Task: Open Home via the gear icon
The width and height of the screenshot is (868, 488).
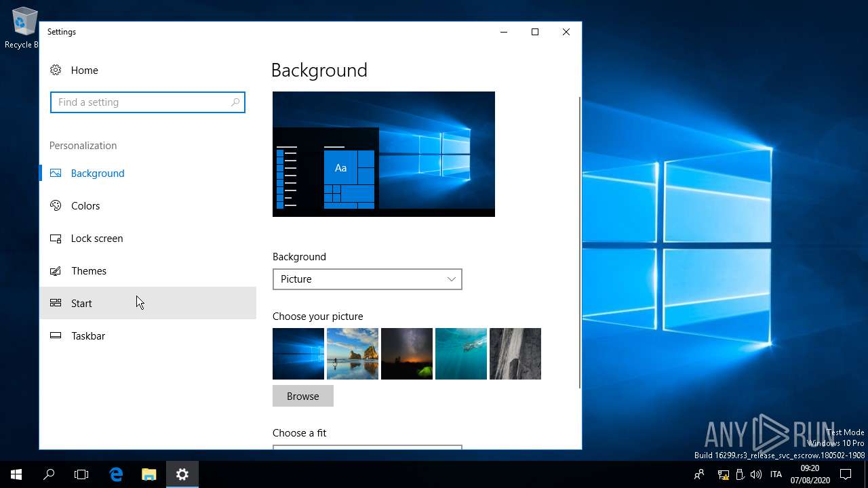Action: click(56, 70)
